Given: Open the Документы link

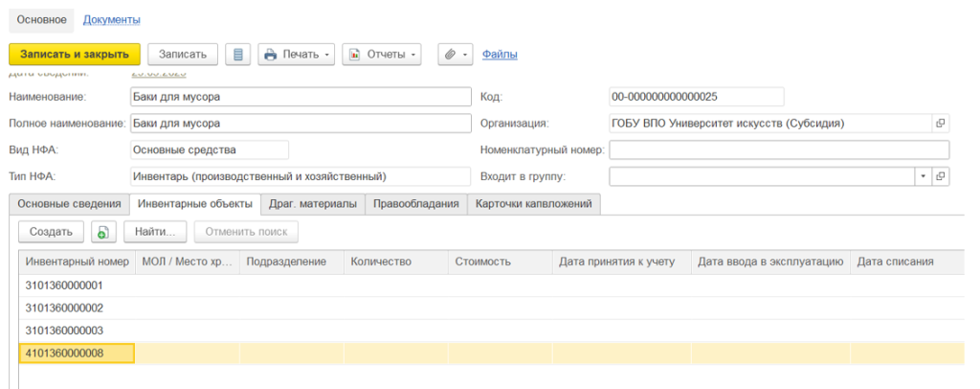Looking at the screenshot, I should point(111,20).
